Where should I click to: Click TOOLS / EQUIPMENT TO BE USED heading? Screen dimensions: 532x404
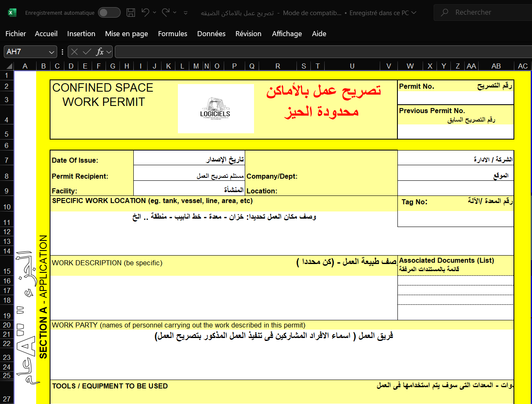pos(110,386)
